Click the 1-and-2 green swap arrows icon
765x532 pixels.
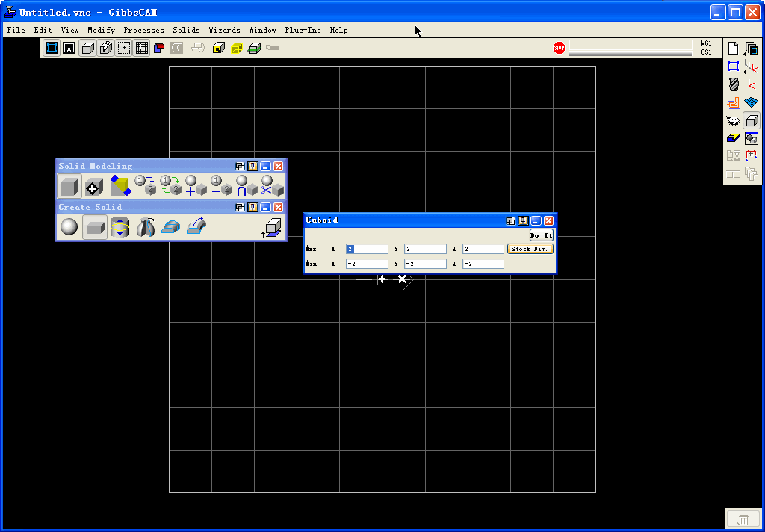(x=171, y=186)
